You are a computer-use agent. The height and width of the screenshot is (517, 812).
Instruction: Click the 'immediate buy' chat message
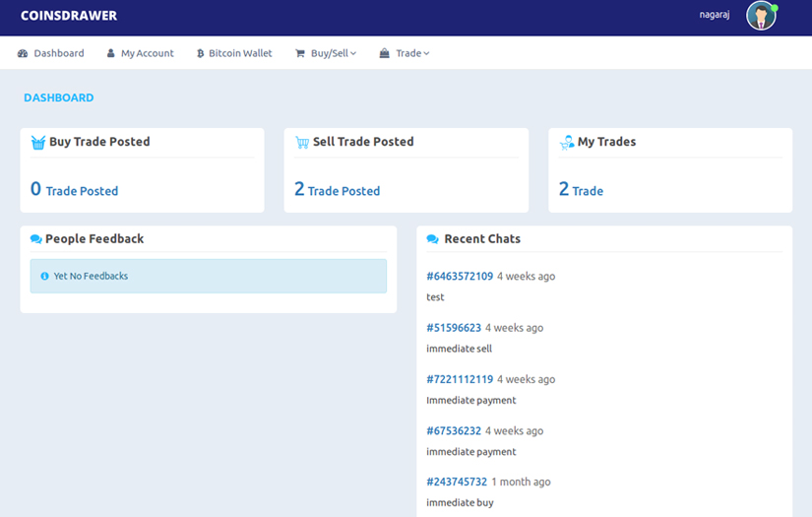tap(460, 502)
